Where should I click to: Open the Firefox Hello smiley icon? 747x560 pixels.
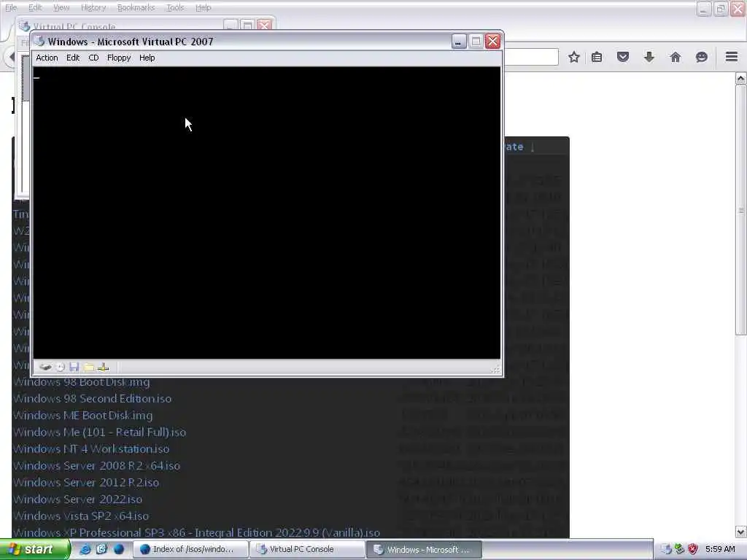click(x=701, y=57)
